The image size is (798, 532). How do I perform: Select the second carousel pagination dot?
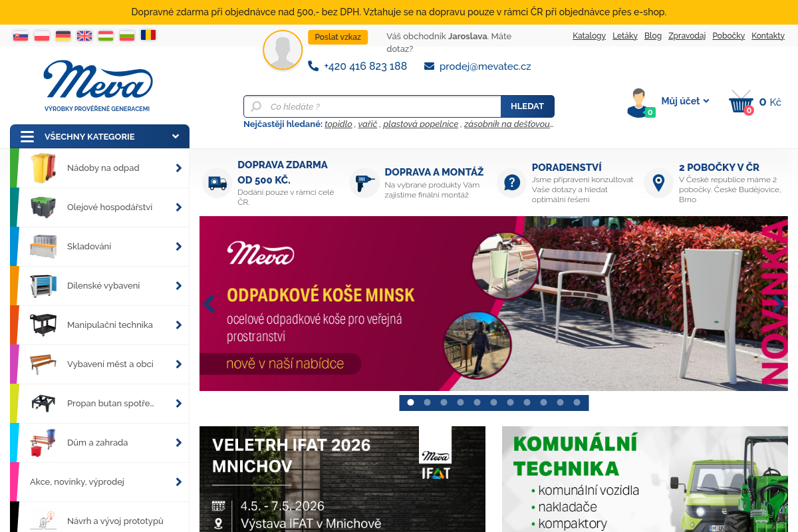pyautogui.click(x=427, y=402)
